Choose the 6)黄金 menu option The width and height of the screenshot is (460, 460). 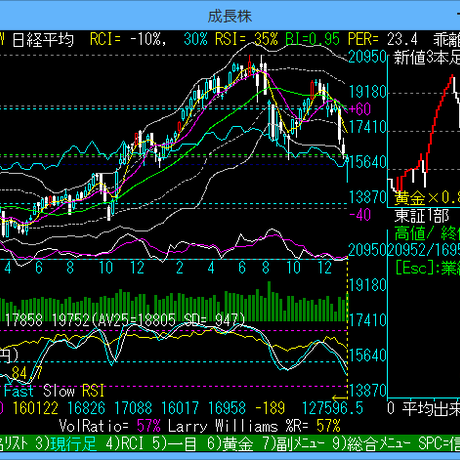(230, 444)
